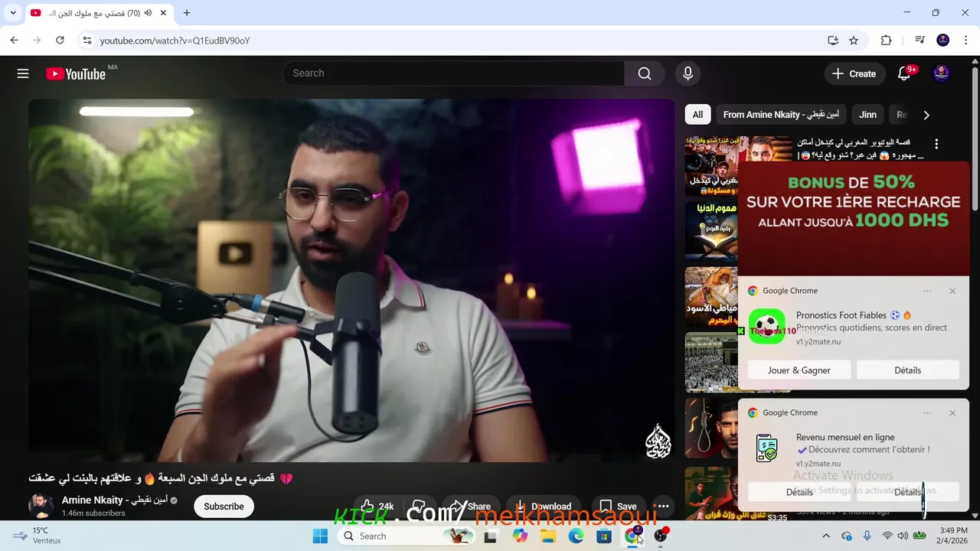Screen dimensions: 980x551
Task: Open the tab search dropdown arrow
Action: tap(12, 13)
